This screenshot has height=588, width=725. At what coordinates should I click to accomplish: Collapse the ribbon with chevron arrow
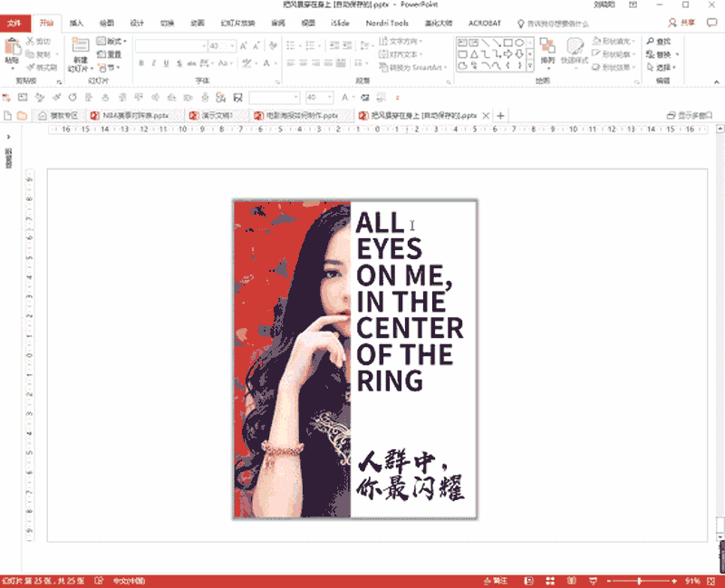click(717, 82)
